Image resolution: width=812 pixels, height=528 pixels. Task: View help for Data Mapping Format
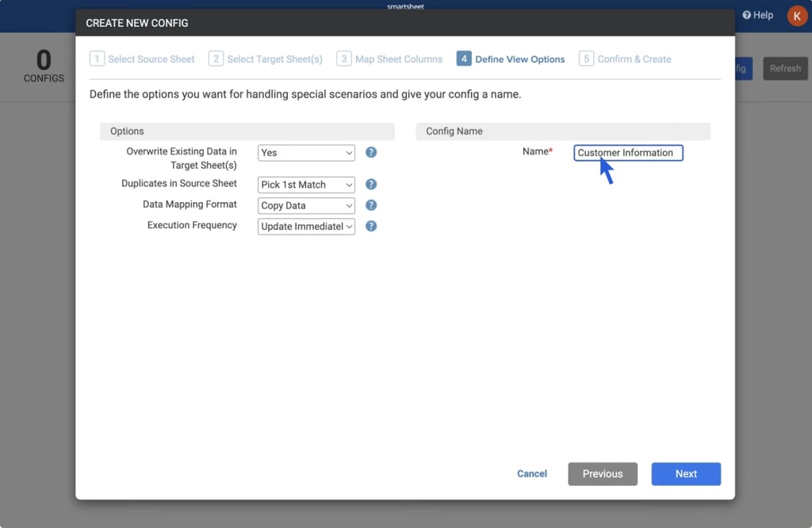pyautogui.click(x=371, y=205)
